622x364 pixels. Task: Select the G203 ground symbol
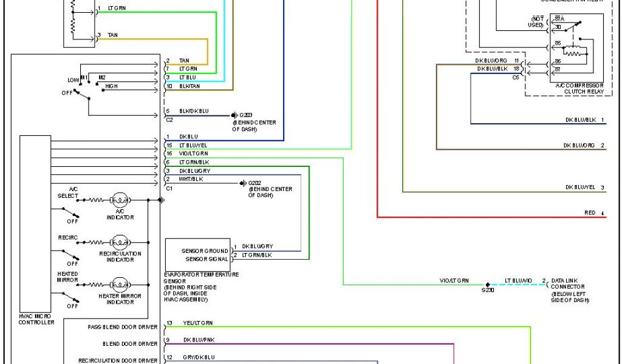pyautogui.click(x=234, y=115)
